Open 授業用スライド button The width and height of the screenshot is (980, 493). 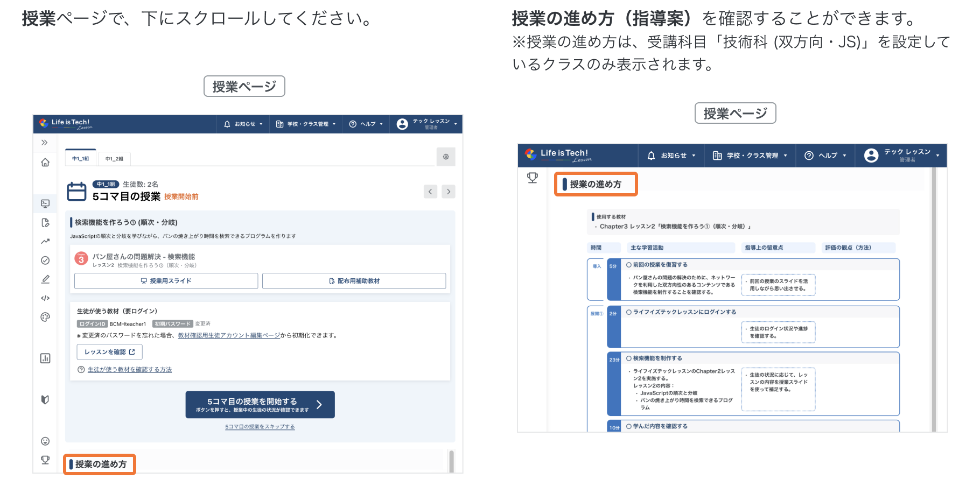[166, 281]
